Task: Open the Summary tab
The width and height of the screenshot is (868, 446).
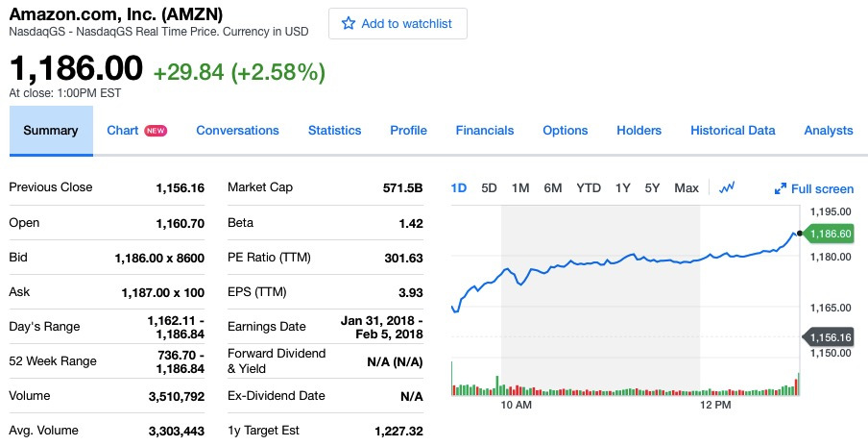Action: click(x=51, y=131)
